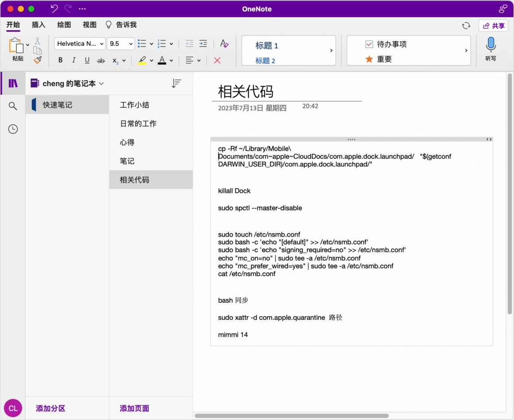This screenshot has width=514, height=420.
Task: Open the CL account avatar
Action: point(13,408)
